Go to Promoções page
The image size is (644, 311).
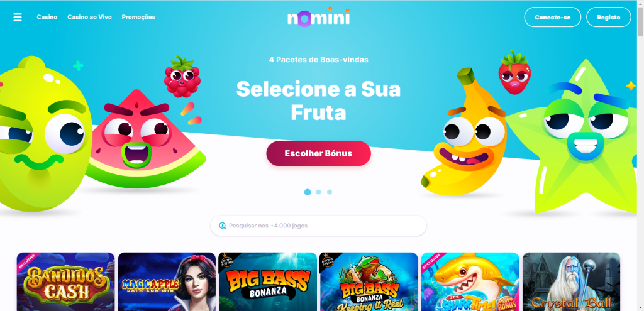point(138,17)
